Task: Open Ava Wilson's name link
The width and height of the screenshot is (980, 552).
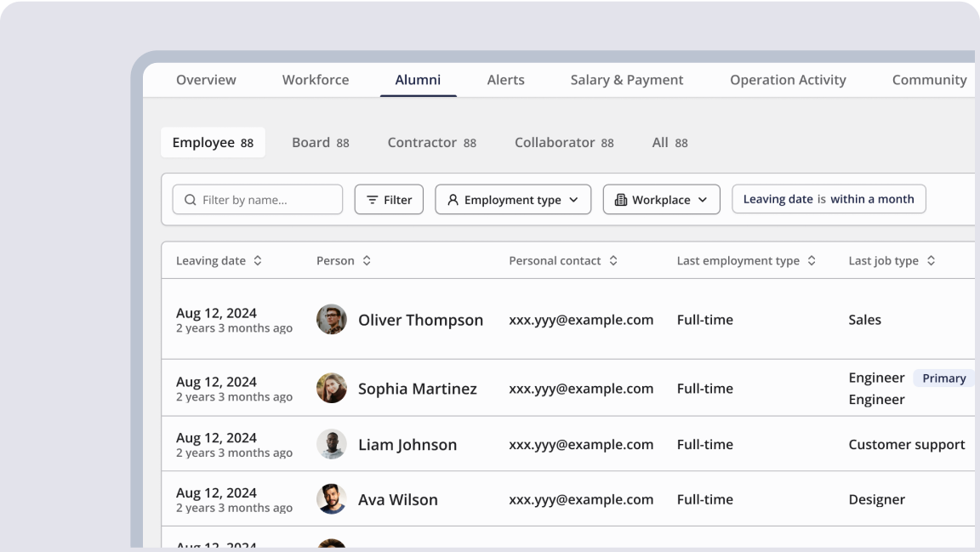Action: pos(397,499)
